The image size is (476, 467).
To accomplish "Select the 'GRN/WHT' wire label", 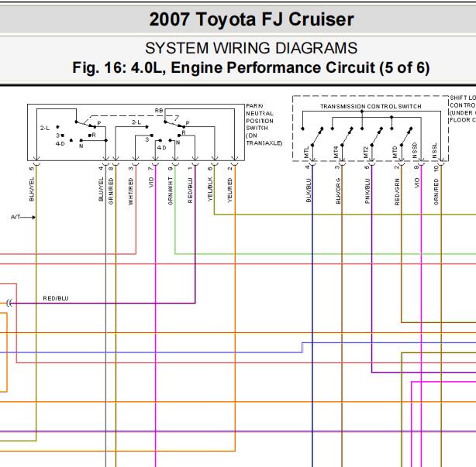I will click(x=171, y=191).
